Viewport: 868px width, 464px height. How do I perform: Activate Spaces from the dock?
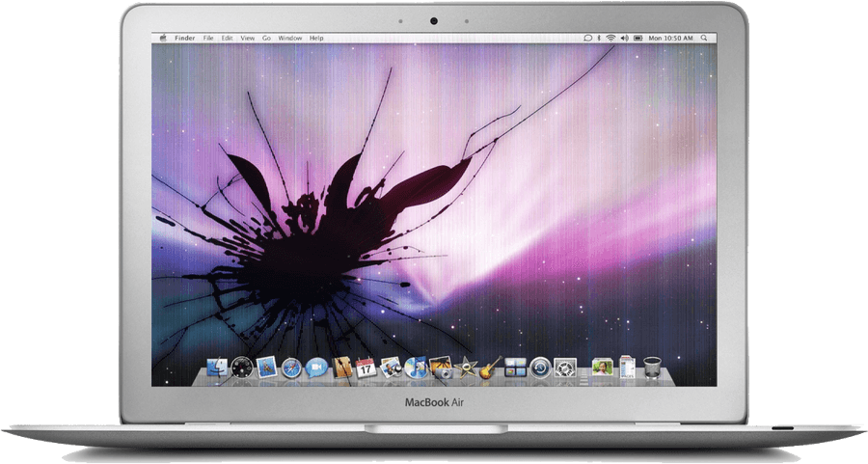pyautogui.click(x=515, y=368)
